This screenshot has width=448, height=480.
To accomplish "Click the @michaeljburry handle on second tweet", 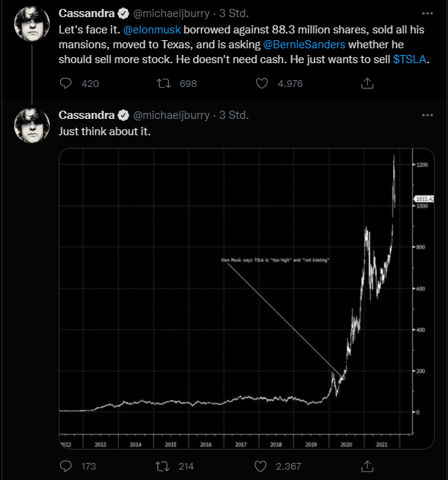I will tap(170, 115).
